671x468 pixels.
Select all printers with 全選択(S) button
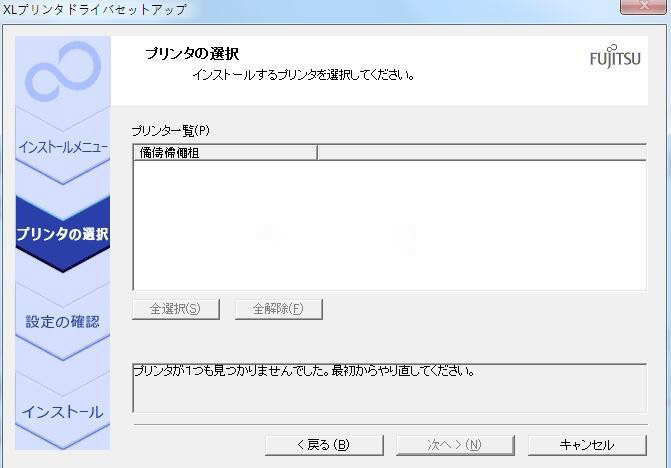pos(175,309)
